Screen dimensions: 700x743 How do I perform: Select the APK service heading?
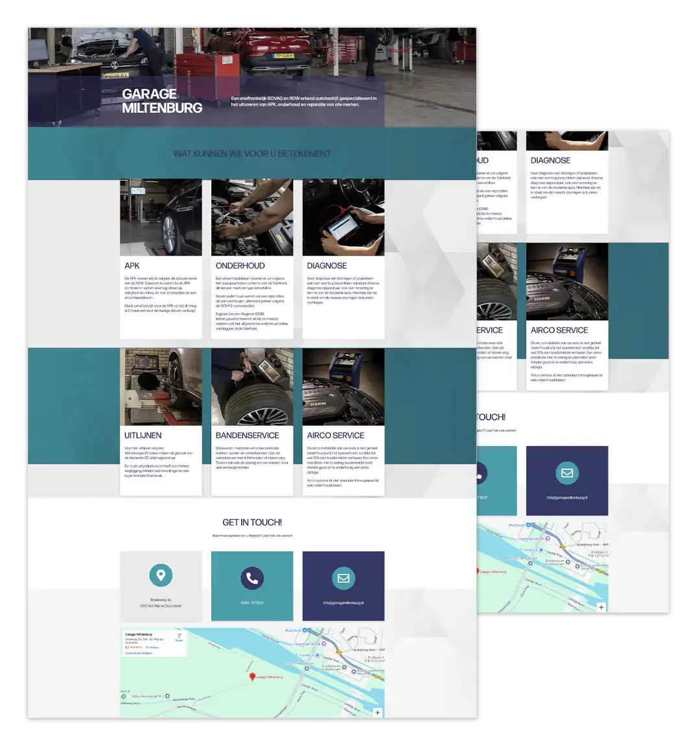[132, 266]
